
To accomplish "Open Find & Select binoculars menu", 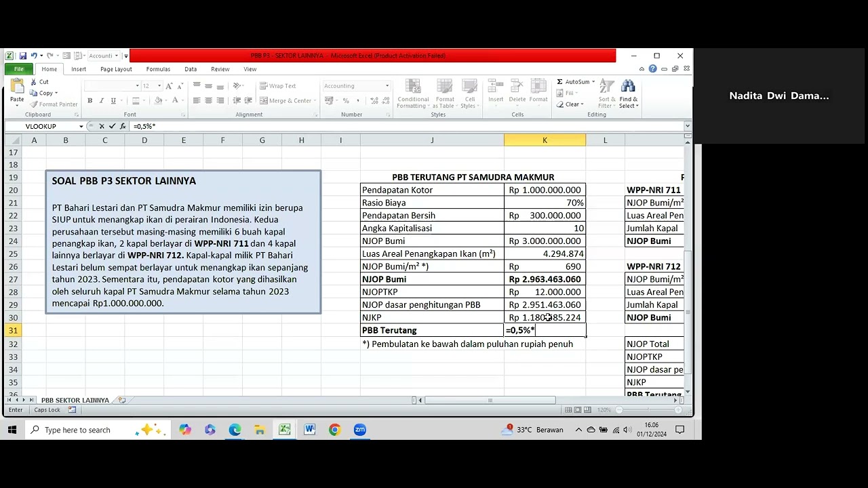I will (628, 94).
